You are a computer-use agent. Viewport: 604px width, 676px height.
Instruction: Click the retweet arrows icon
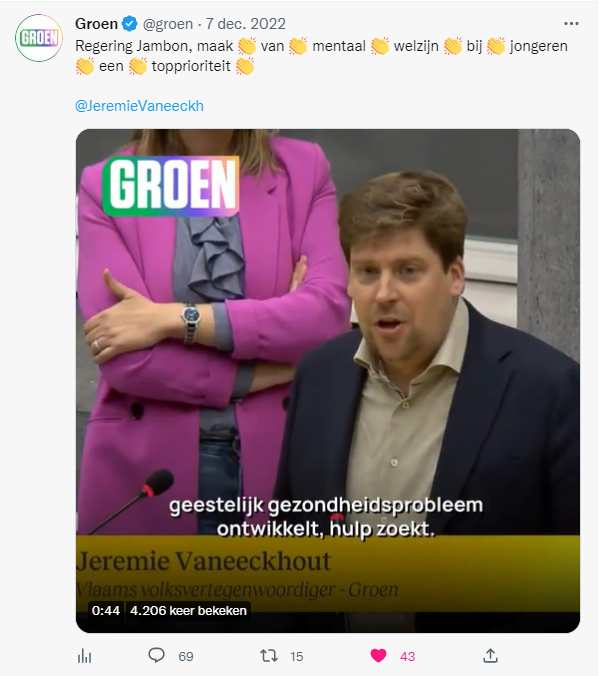[269, 656]
